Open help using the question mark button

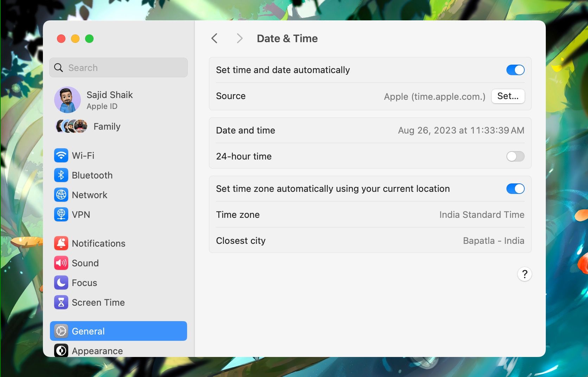[x=524, y=274]
